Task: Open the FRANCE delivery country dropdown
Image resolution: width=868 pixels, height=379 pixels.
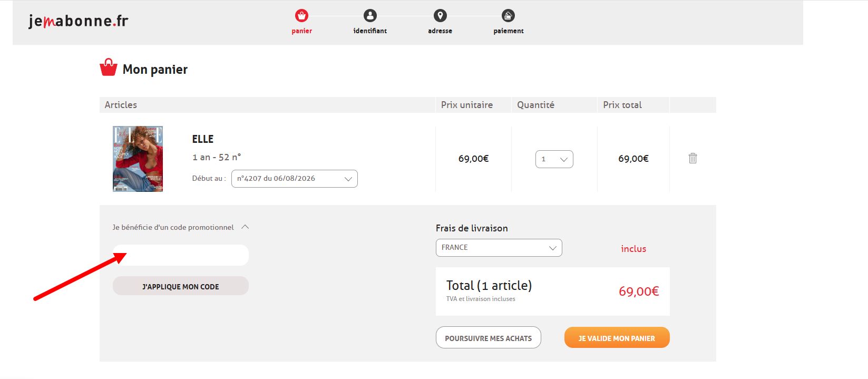Action: pyautogui.click(x=499, y=248)
